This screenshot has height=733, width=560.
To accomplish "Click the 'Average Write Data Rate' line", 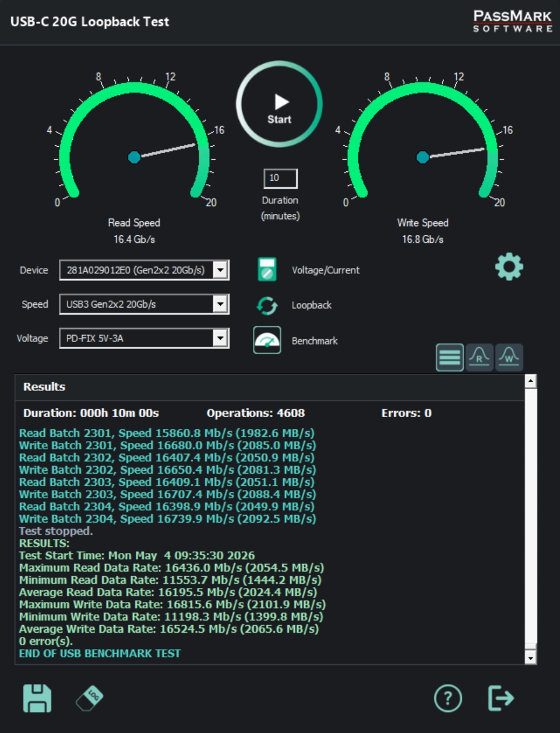I will pos(169,629).
